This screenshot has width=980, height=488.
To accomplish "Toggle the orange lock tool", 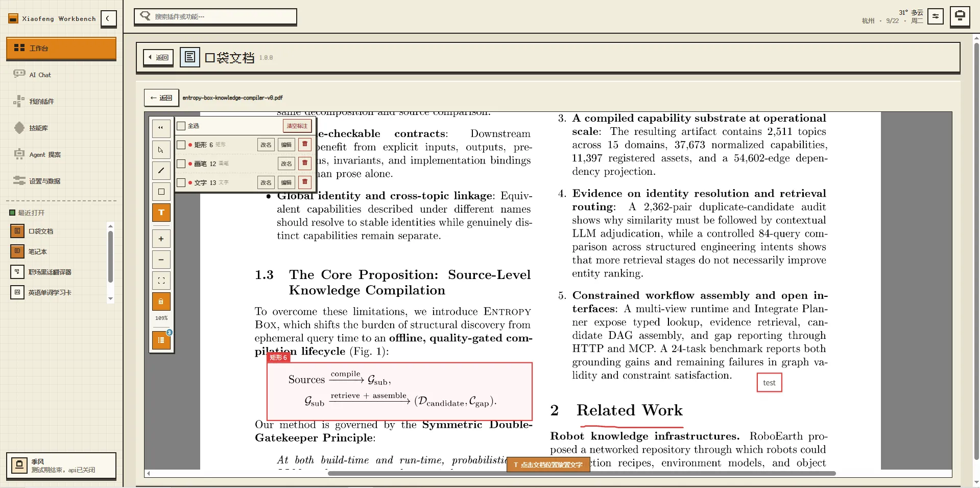I will point(161,301).
